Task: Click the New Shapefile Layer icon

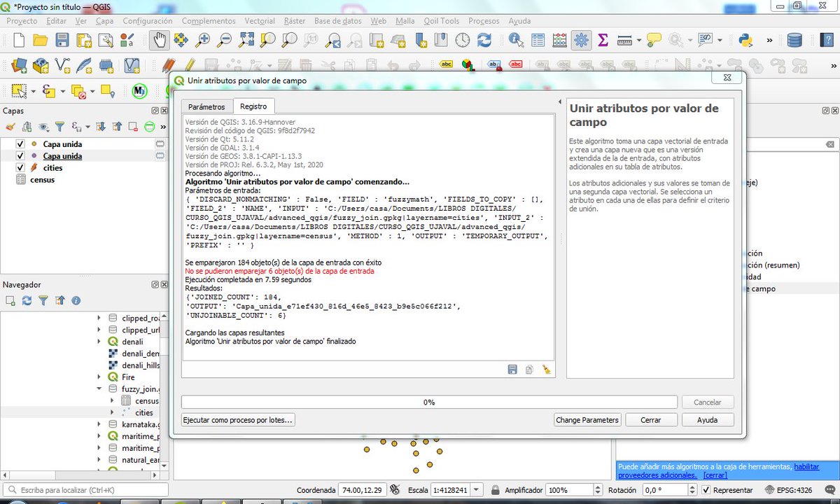Action: (62, 66)
